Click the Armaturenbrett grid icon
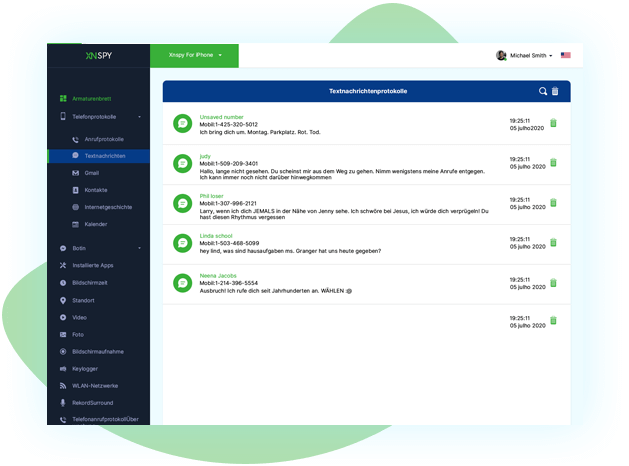 click(63, 98)
